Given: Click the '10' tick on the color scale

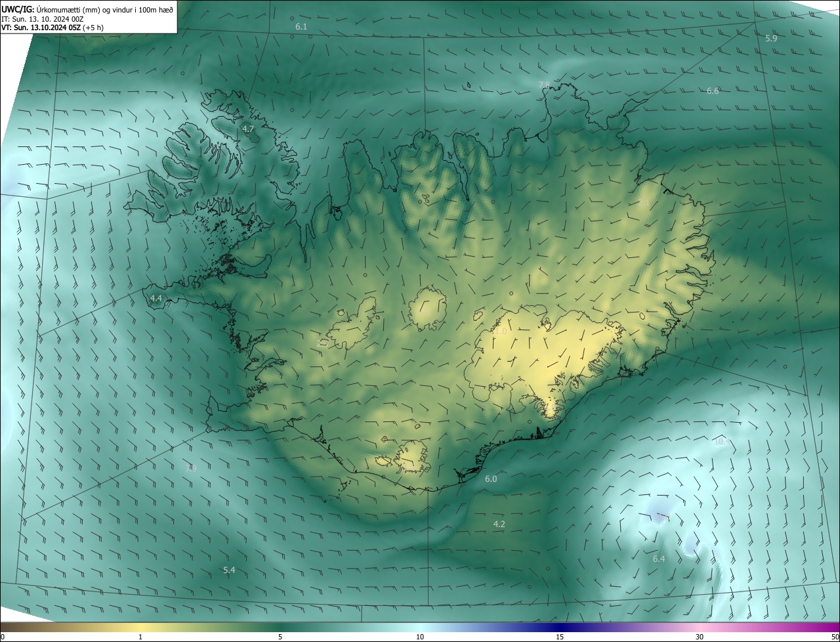Looking at the screenshot, I should click(x=420, y=637).
